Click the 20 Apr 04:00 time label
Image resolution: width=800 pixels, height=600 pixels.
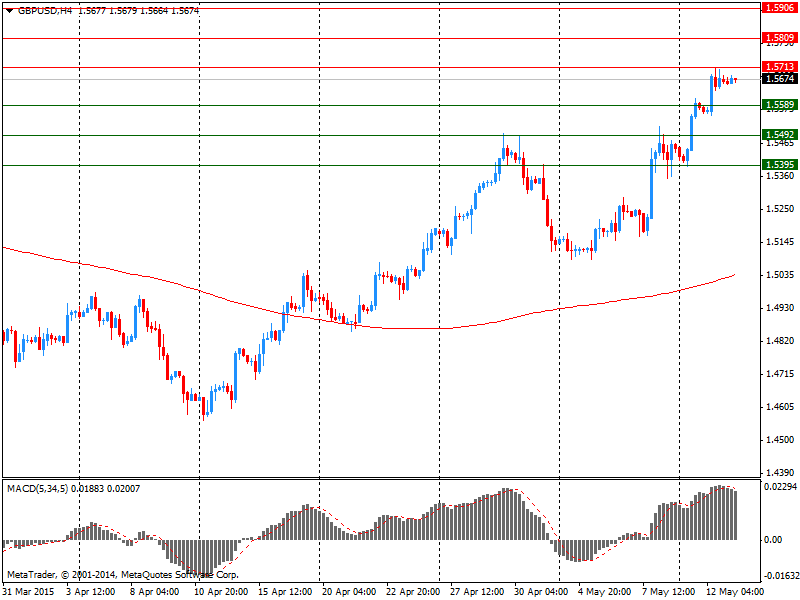[349, 592]
